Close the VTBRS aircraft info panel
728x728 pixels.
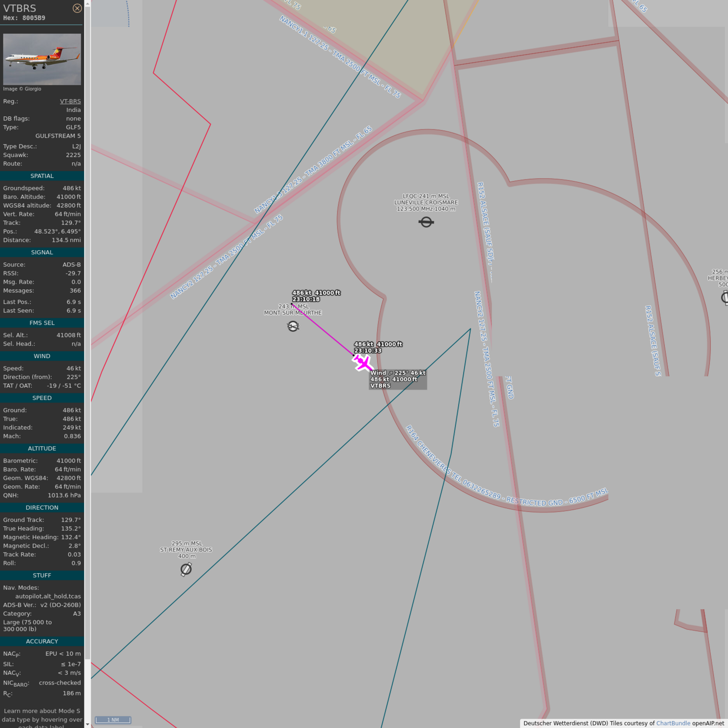tap(77, 8)
